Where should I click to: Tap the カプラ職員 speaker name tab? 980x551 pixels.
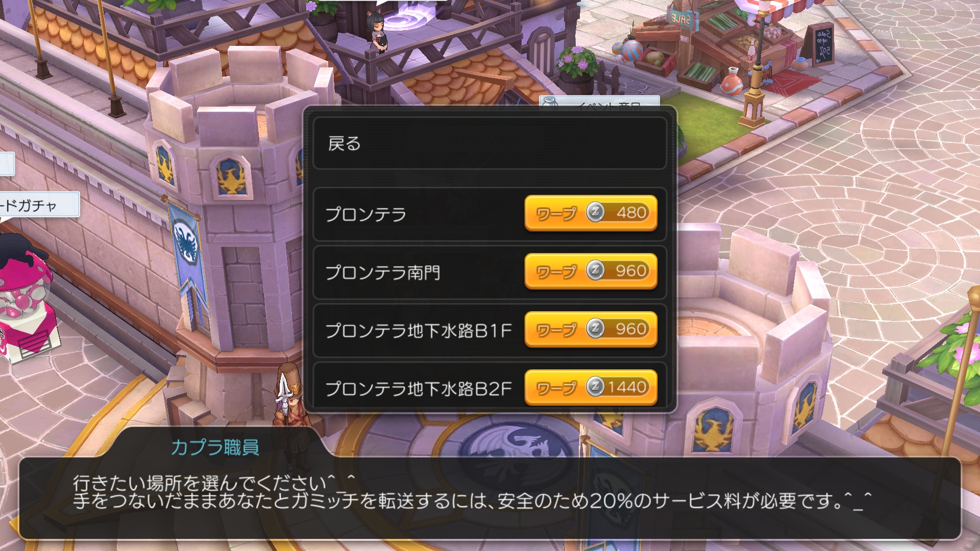(x=215, y=447)
